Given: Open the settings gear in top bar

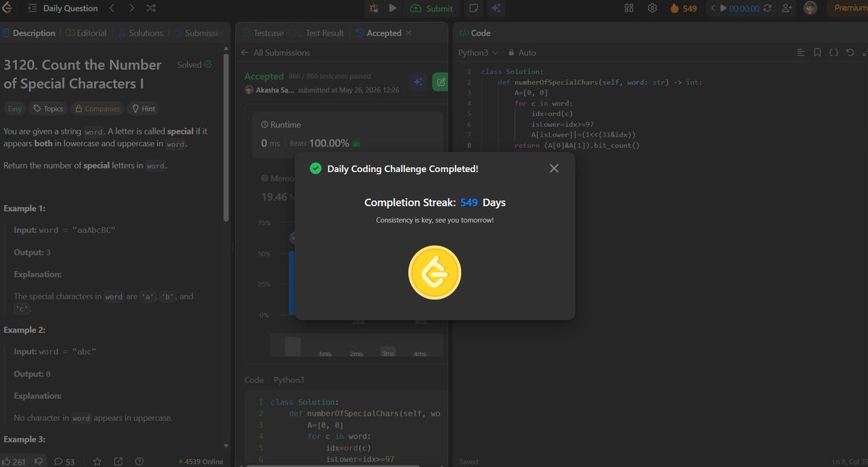Looking at the screenshot, I should coord(652,8).
